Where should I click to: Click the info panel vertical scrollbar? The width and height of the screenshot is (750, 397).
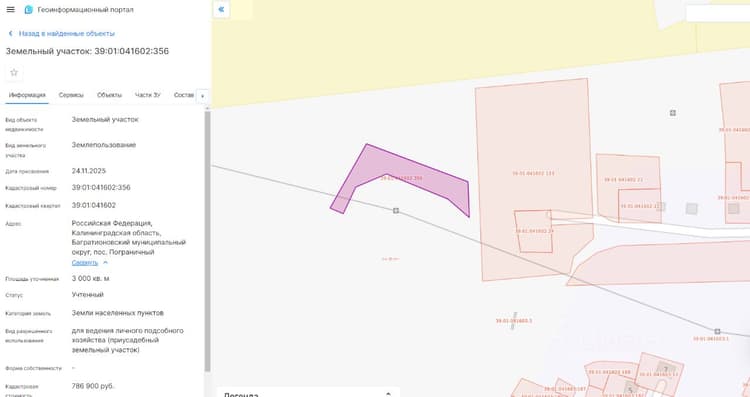pyautogui.click(x=208, y=241)
